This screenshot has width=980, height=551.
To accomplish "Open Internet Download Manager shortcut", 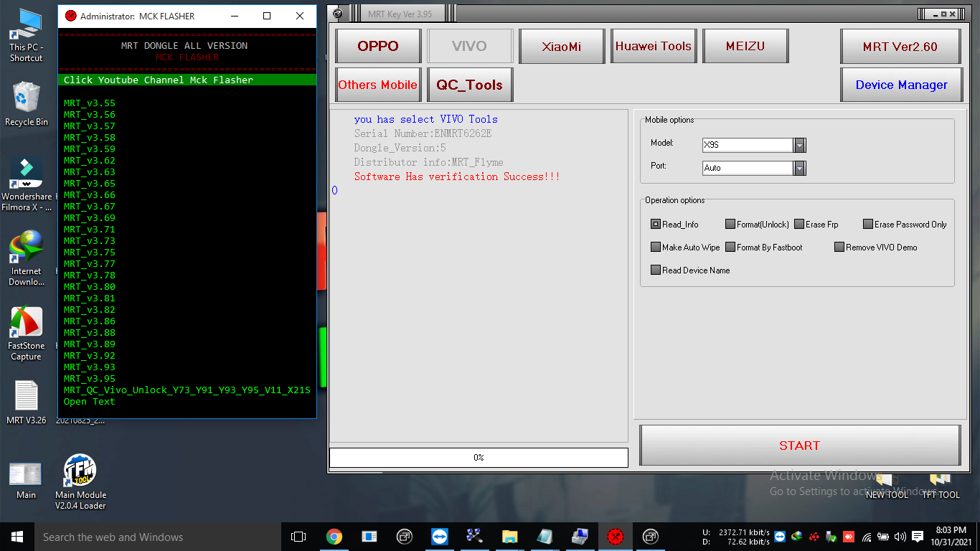I will point(27,258).
